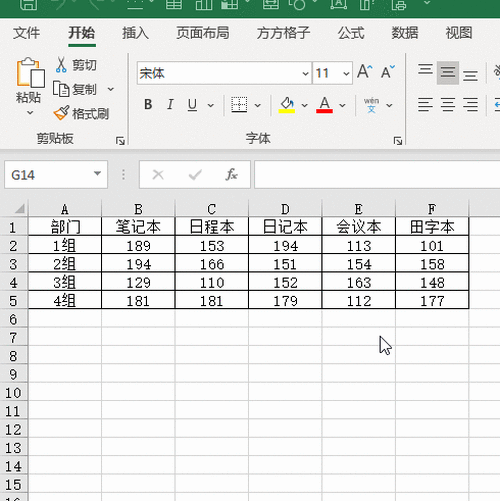Expand the fill color dropdown arrow

click(304, 105)
